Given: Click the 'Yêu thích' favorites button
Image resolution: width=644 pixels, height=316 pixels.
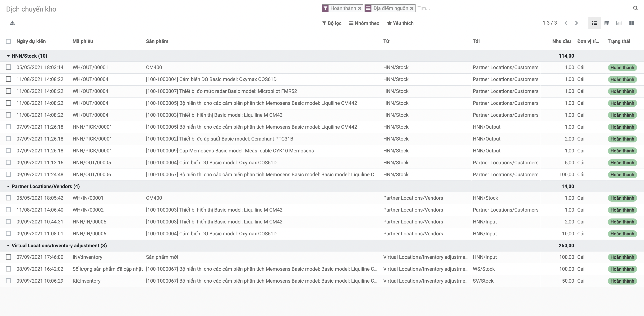Looking at the screenshot, I should (400, 23).
